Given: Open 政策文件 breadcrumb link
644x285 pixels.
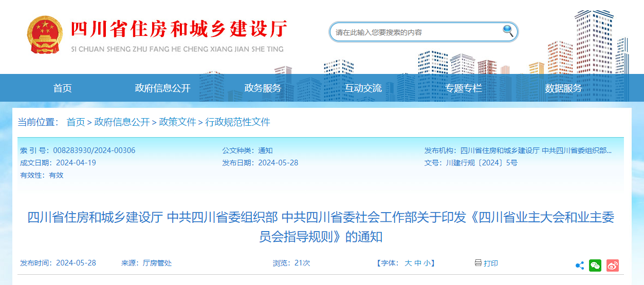Looking at the screenshot, I should point(177,122).
